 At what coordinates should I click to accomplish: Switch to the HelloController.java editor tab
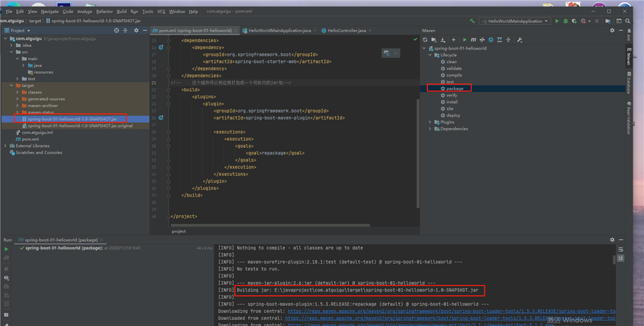(x=347, y=30)
